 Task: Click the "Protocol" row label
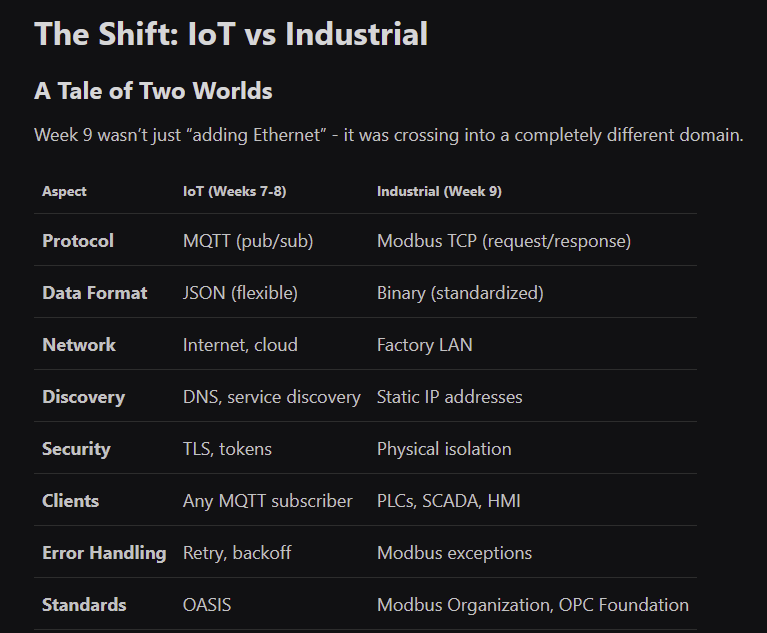tap(78, 241)
